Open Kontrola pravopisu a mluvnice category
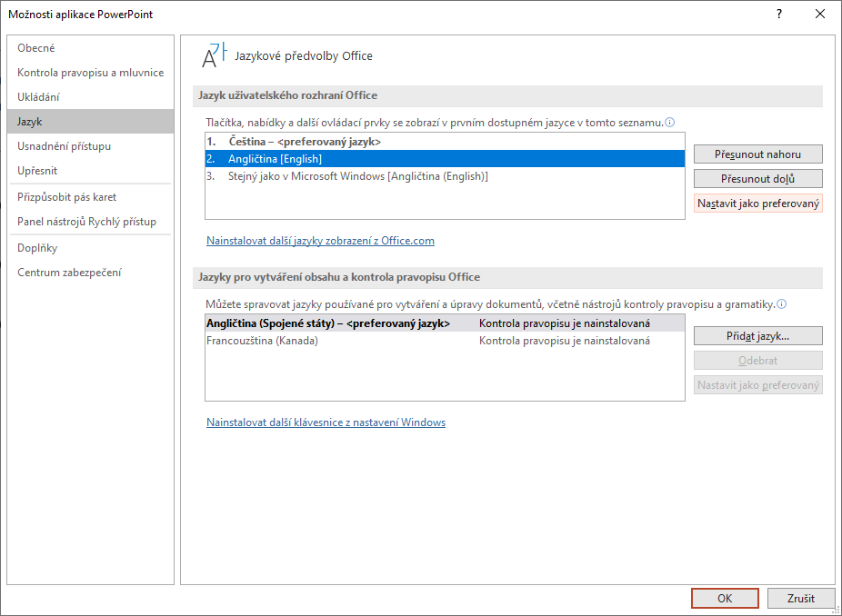 point(90,73)
